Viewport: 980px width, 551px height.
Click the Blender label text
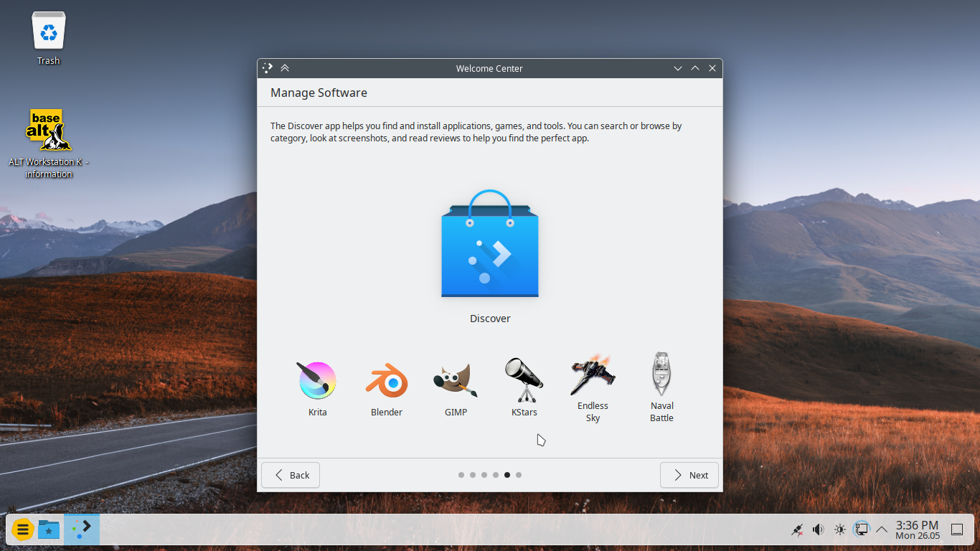387,413
